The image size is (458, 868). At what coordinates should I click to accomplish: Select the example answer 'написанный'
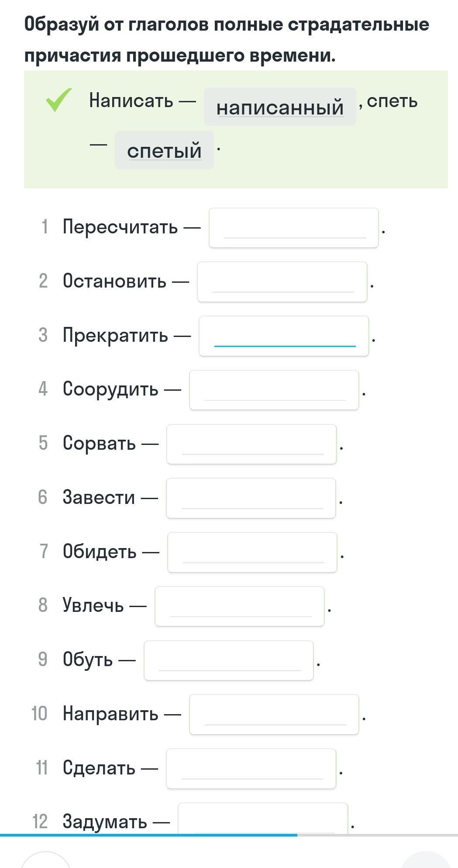(x=280, y=107)
